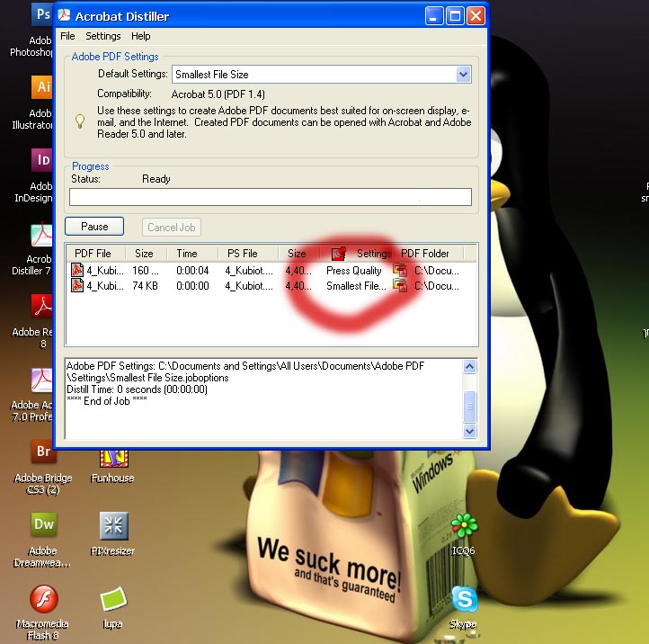
Task: Launch Adobe Dreamweaver desktop icon
Action: coord(43,524)
